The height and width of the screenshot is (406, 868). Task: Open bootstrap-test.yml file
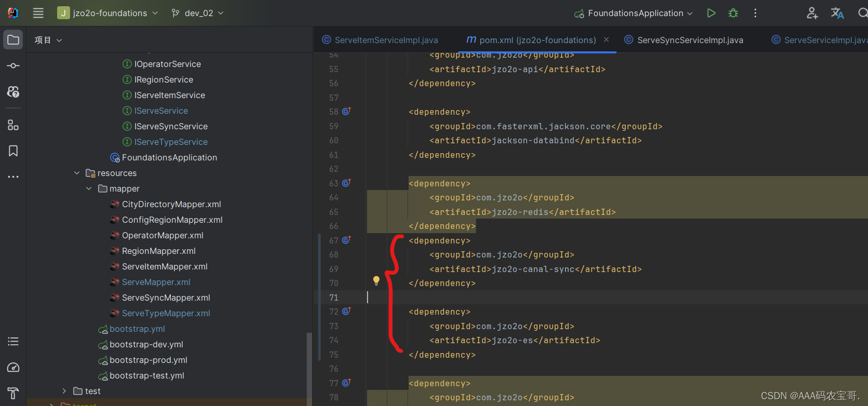146,375
